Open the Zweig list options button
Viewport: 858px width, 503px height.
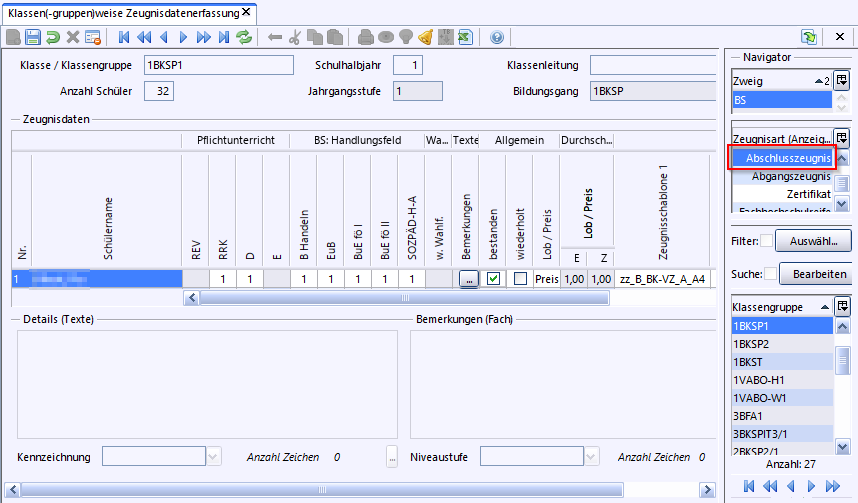tap(842, 81)
